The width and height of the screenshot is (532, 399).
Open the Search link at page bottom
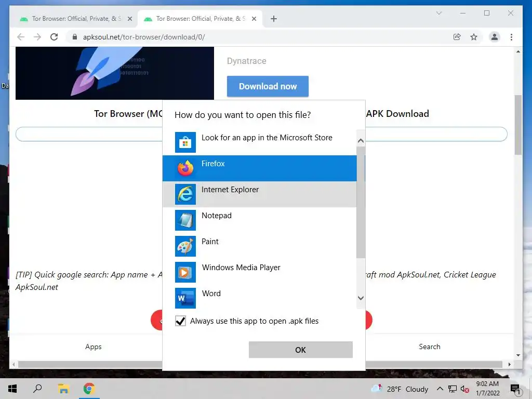[x=430, y=347]
